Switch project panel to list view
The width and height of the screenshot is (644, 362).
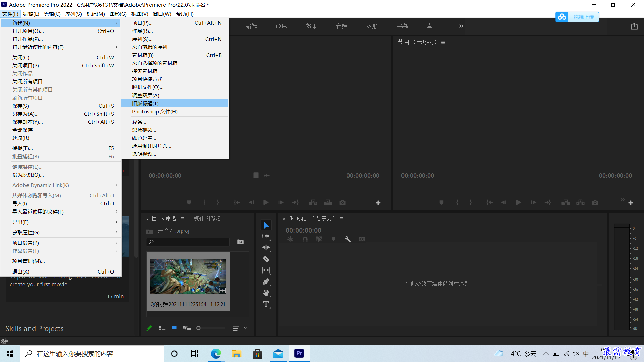click(x=162, y=328)
